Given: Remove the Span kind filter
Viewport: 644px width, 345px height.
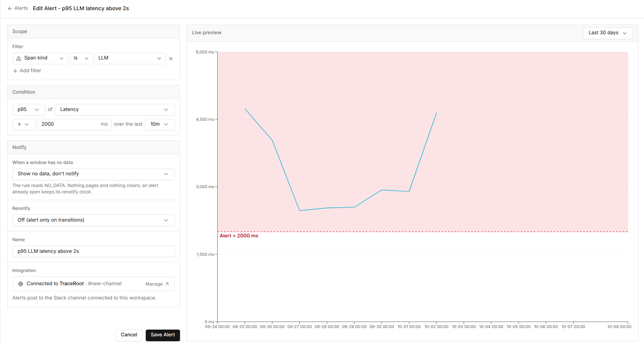Looking at the screenshot, I should click(171, 59).
